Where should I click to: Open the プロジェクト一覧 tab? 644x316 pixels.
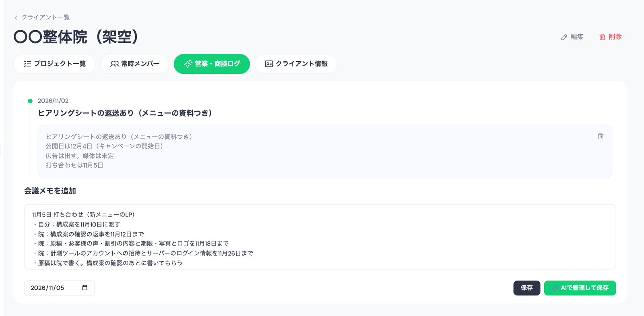[x=54, y=64]
